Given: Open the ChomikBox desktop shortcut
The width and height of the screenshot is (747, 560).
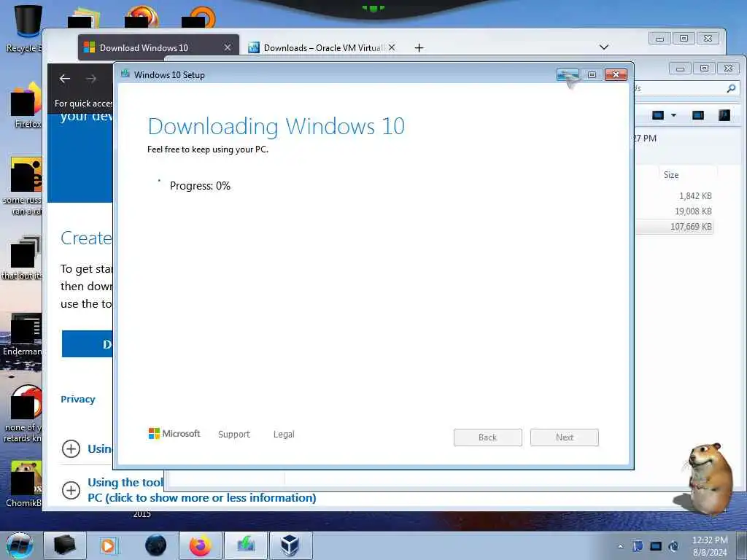Looking at the screenshot, I should pyautogui.click(x=24, y=483).
